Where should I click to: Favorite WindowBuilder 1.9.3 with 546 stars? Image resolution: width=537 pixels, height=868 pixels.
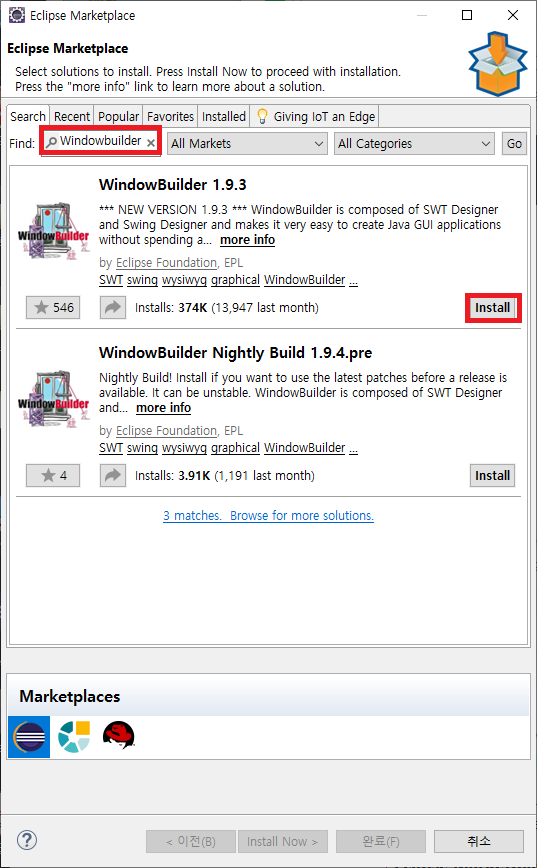(53, 308)
